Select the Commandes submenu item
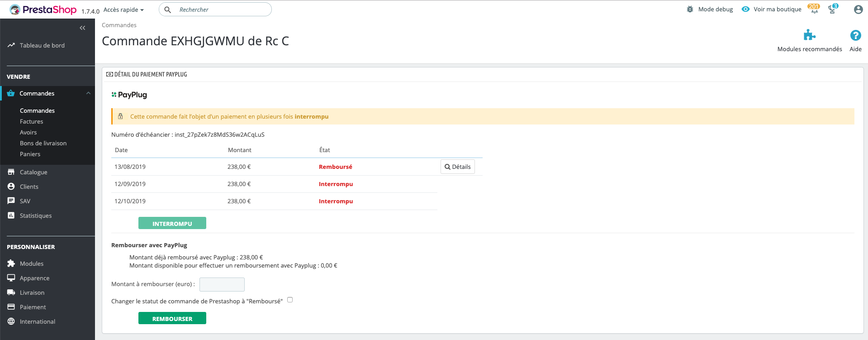This screenshot has height=340, width=868. coord(37,110)
